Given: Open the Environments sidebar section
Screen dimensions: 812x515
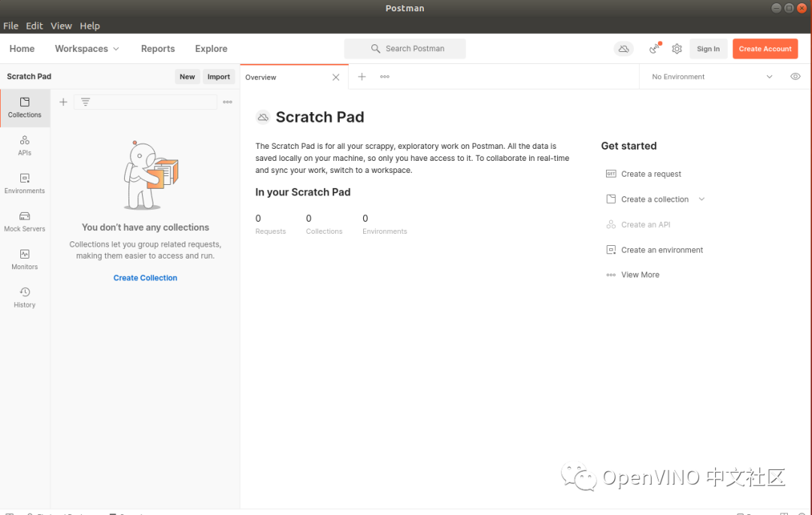Looking at the screenshot, I should click(x=25, y=183).
